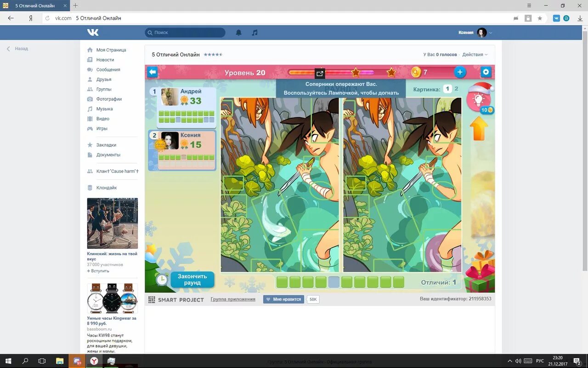The height and width of the screenshot is (368, 588).
Task: Use the lightbulb hint button
Action: click(479, 99)
